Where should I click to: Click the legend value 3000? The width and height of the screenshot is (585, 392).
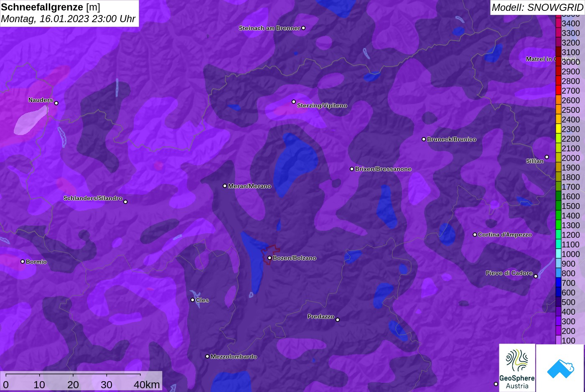coord(571,62)
